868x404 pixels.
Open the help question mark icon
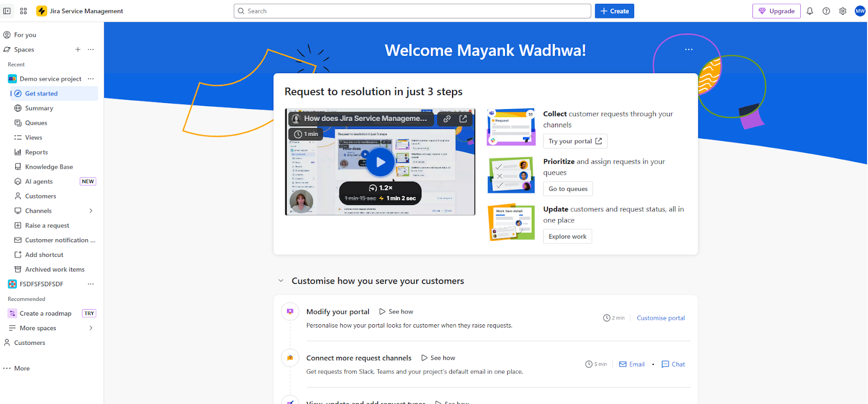pos(826,11)
